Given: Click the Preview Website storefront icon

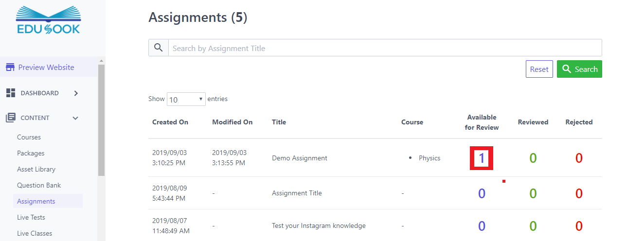Looking at the screenshot, I should tap(10, 68).
